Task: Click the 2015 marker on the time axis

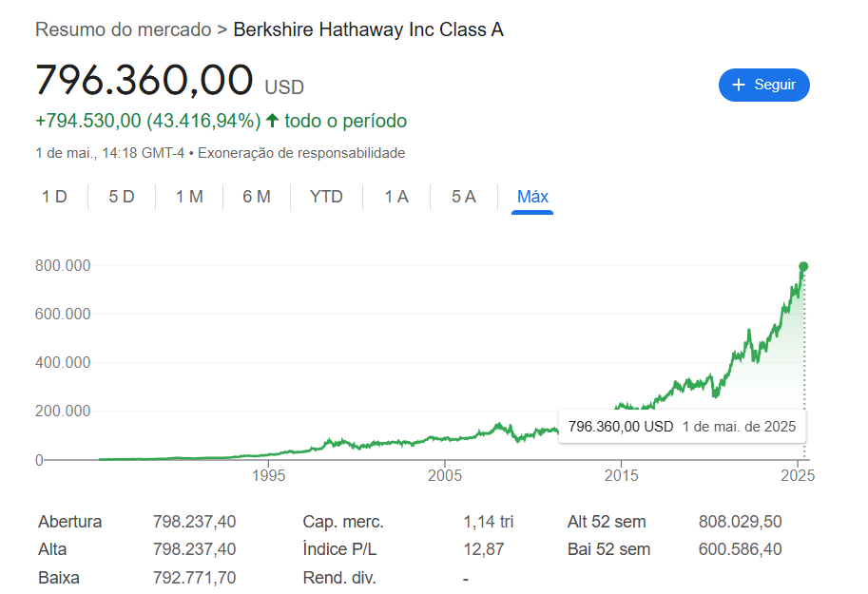Action: pyautogui.click(x=621, y=475)
